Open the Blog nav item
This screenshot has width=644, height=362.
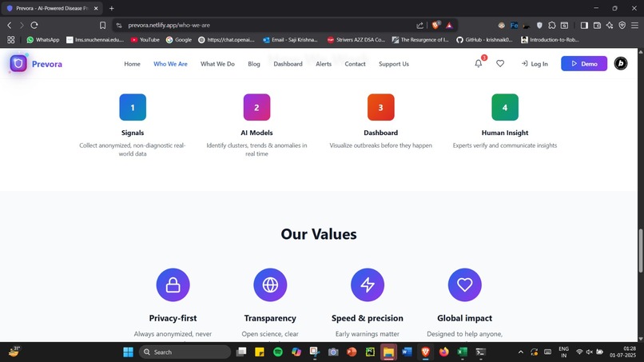pos(254,64)
